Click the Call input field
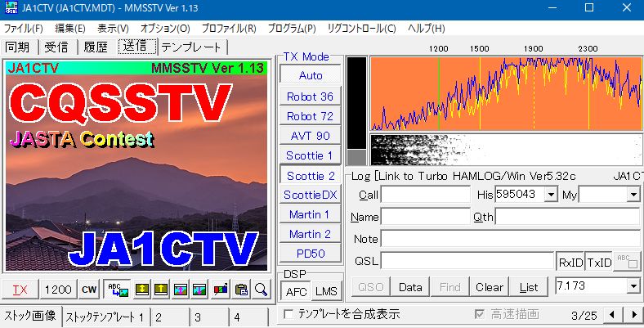The width and height of the screenshot is (644, 328). point(425,195)
